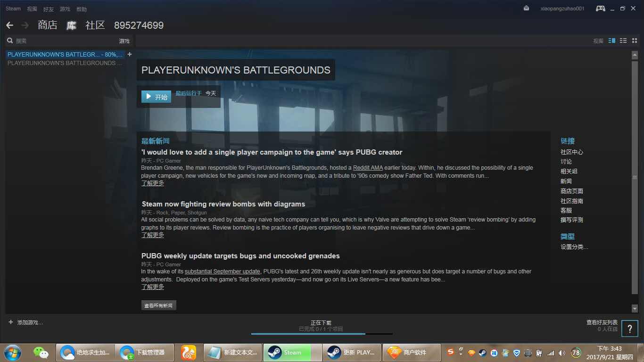Switch to detail view layout icon
The image size is (644, 362).
click(x=612, y=41)
